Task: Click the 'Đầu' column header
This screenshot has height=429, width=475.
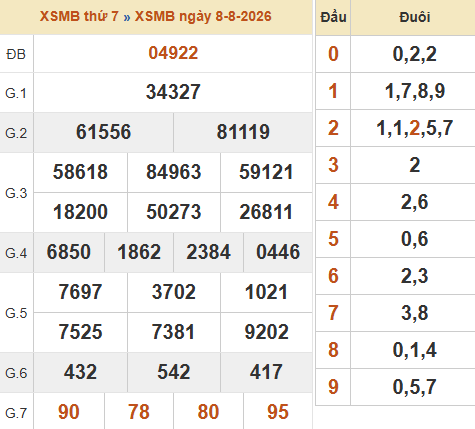Action: click(x=333, y=17)
